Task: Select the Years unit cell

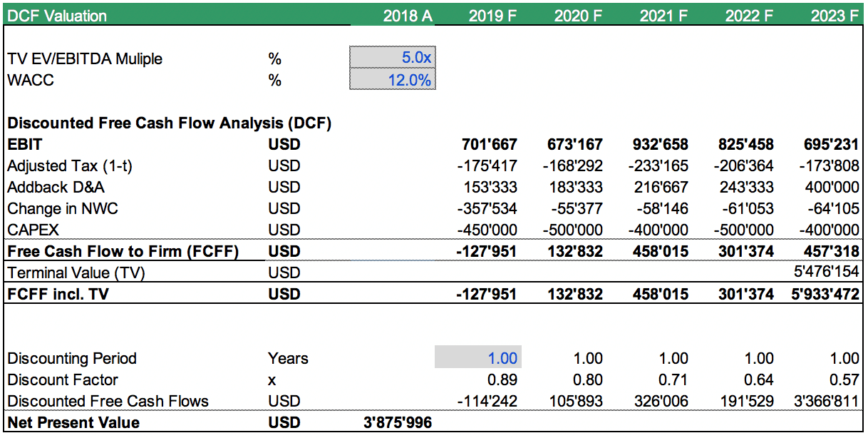Action: 288,358
